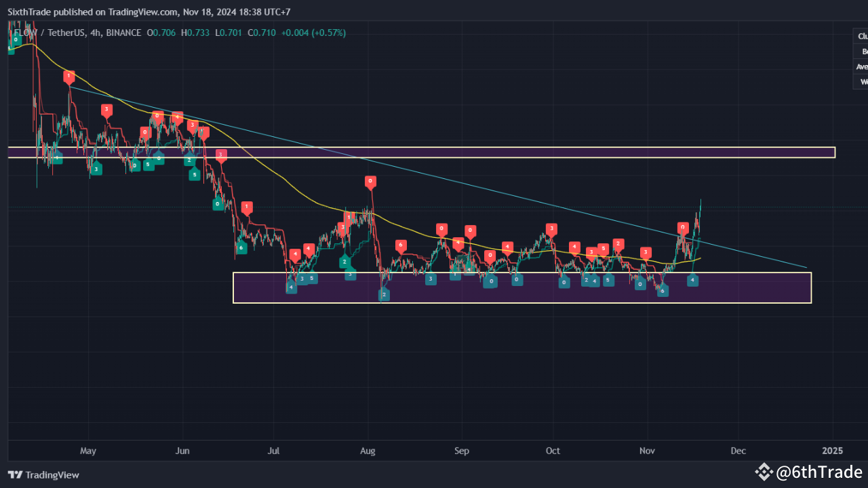Click the BINANCE exchange label in the legend
Screen dimensions: 868x488
[x=125, y=33]
